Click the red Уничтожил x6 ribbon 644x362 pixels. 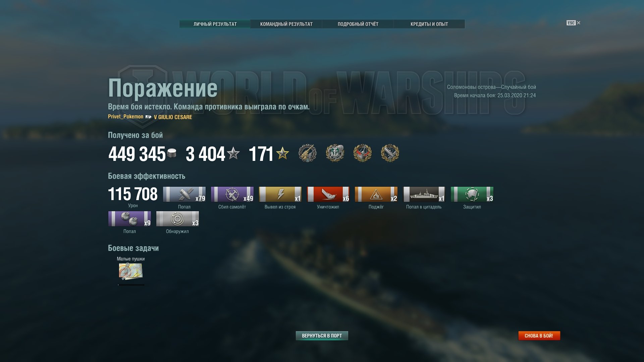(x=328, y=194)
